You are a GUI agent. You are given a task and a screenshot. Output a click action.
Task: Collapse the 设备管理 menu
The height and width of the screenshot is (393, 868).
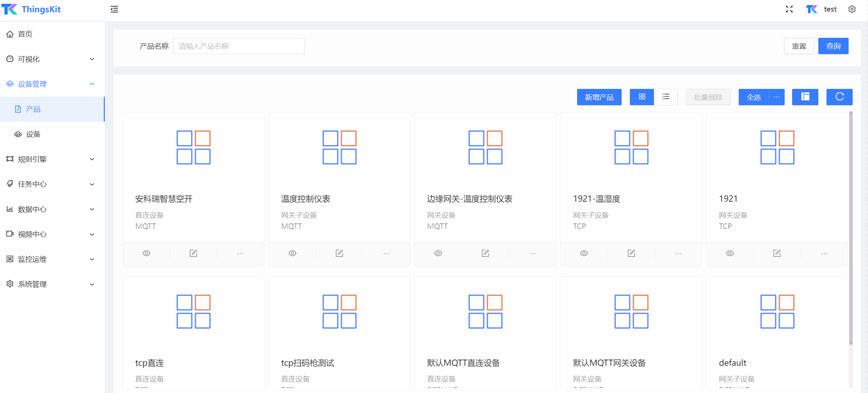coord(52,84)
